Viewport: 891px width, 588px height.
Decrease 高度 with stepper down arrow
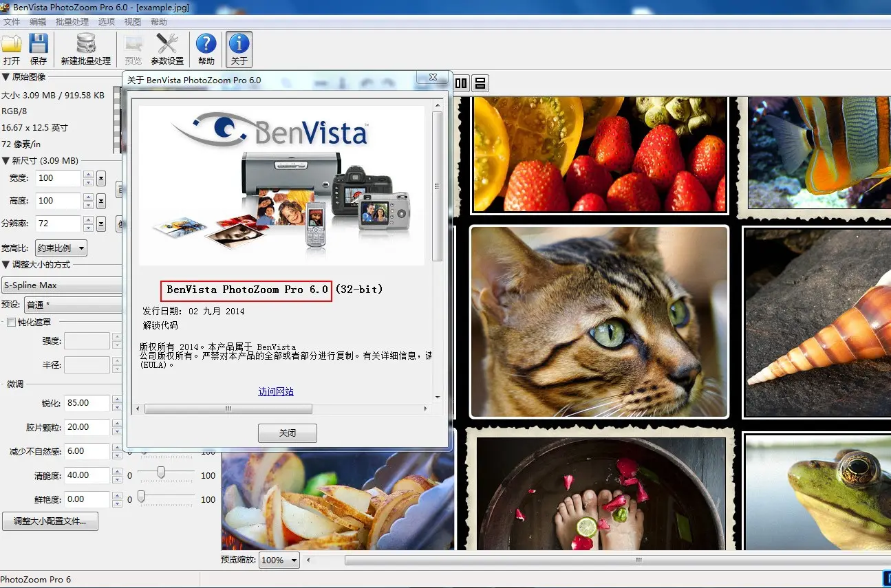[88, 205]
